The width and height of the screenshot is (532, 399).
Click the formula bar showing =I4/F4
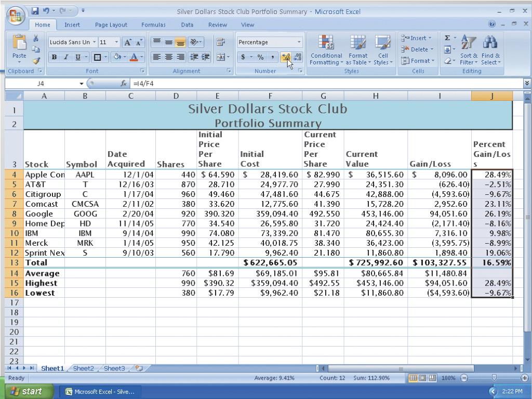tap(326, 84)
